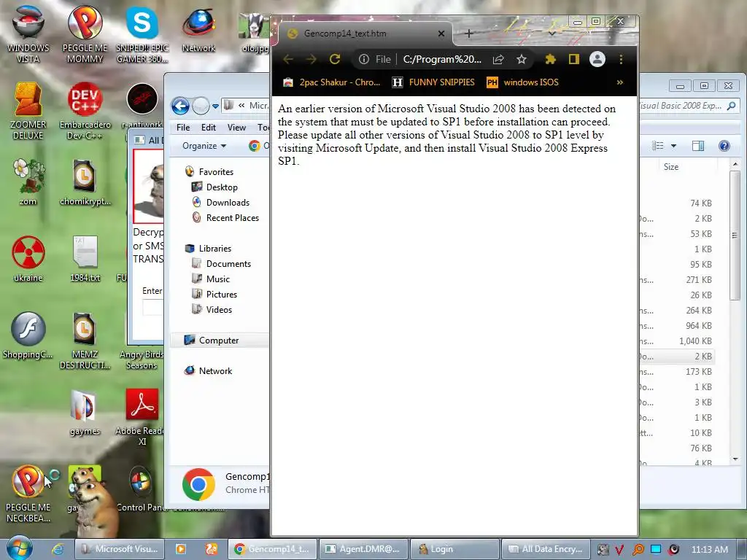Screen dimensions: 747x560
Task: Launch Adobe Reader XI shortcut
Action: [142, 417]
